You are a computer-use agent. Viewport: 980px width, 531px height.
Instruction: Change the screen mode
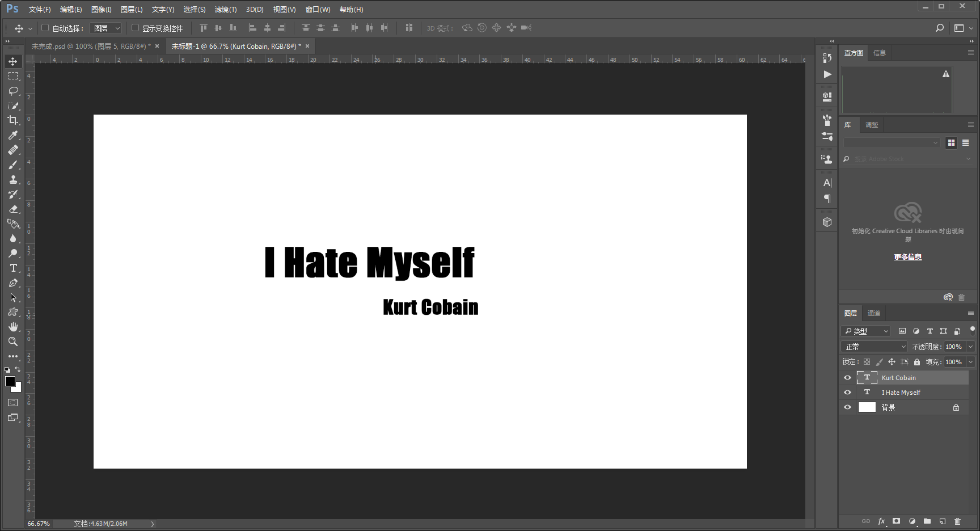13,418
